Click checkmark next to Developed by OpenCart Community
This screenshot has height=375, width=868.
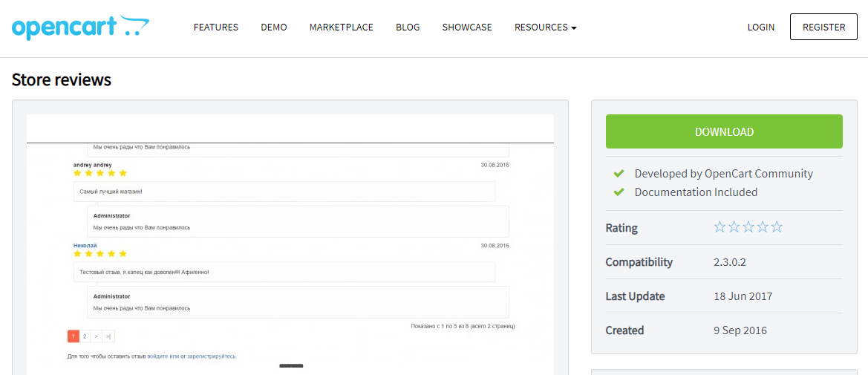click(619, 174)
